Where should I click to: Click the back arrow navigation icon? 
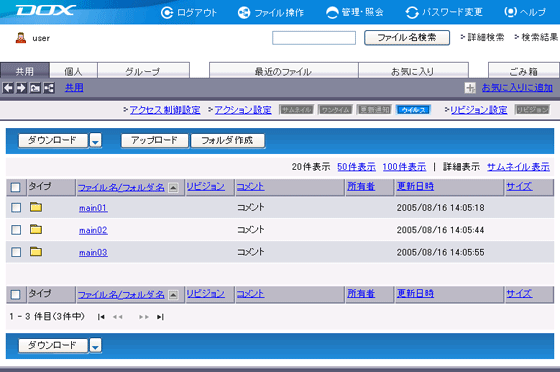pyautogui.click(x=8, y=88)
